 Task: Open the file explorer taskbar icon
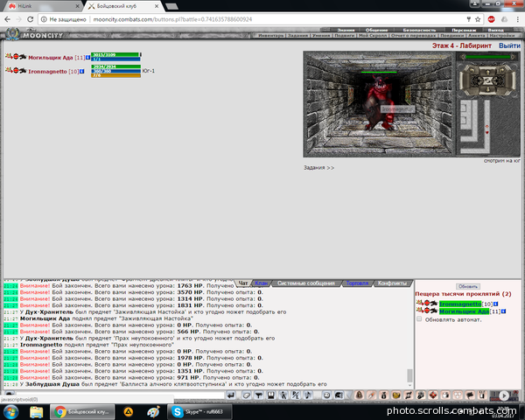click(x=36, y=411)
